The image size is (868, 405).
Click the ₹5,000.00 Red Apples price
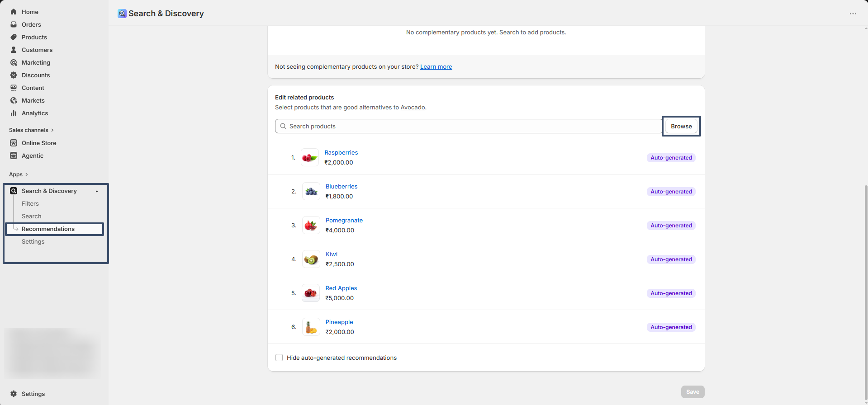[340, 298]
